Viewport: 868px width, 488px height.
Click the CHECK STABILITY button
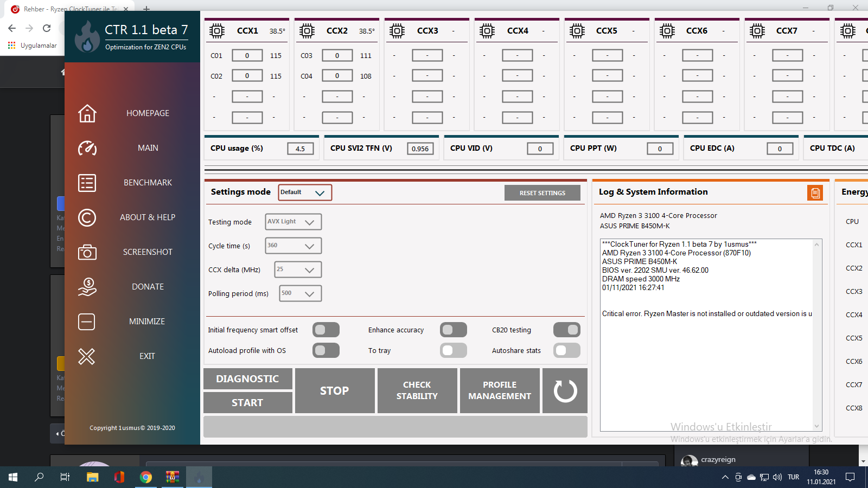[417, 391]
